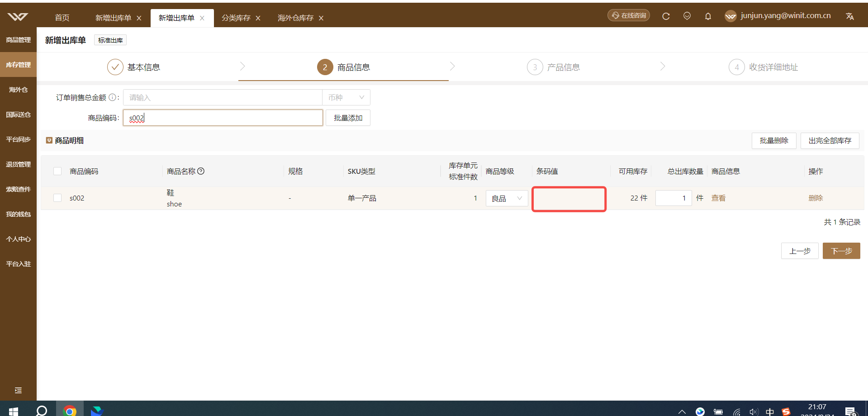Close the active 新增出库单 tab
Image resolution: width=868 pixels, height=416 pixels.
202,18
